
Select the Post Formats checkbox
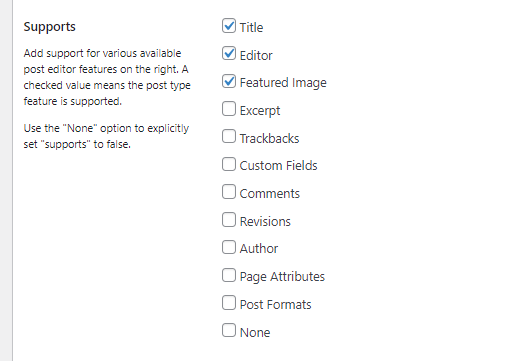[x=229, y=303]
